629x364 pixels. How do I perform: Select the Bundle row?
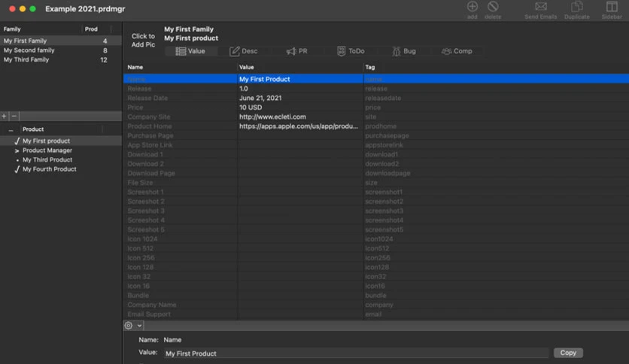[x=376, y=296]
